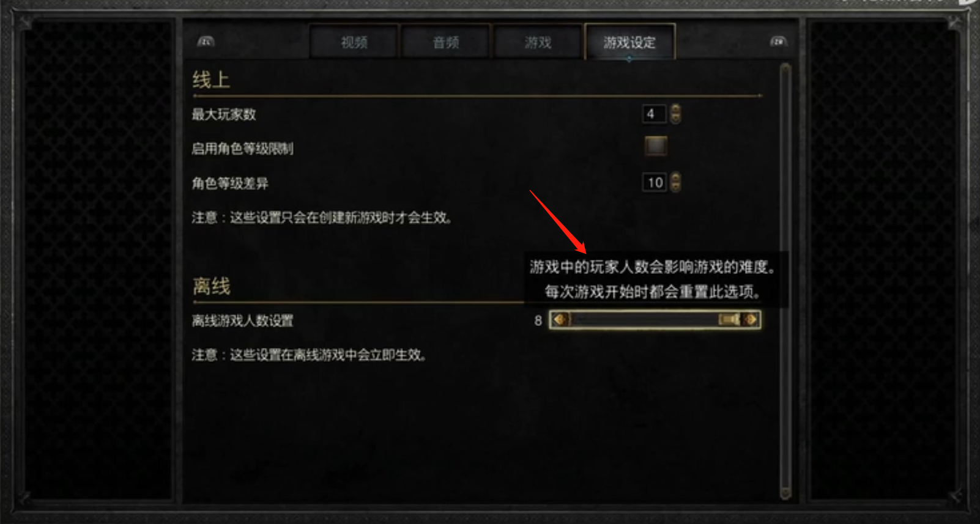The image size is (980, 524).
Task: Click the right arrow of the offline players slider
Action: [x=751, y=319]
